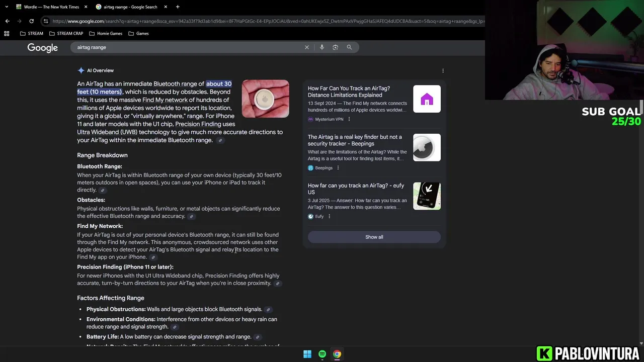Viewport: 644px width, 362px height.
Task: Open source link after Precision Finding paragraph
Action: pyautogui.click(x=277, y=284)
